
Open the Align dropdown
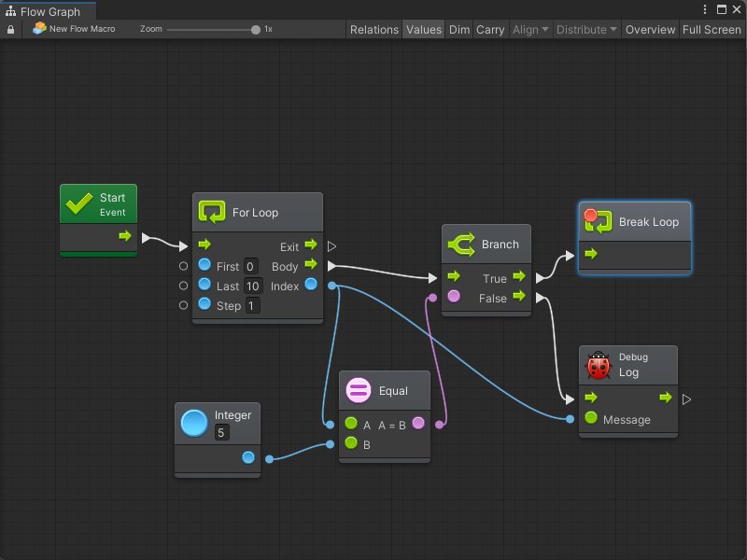[x=530, y=30]
